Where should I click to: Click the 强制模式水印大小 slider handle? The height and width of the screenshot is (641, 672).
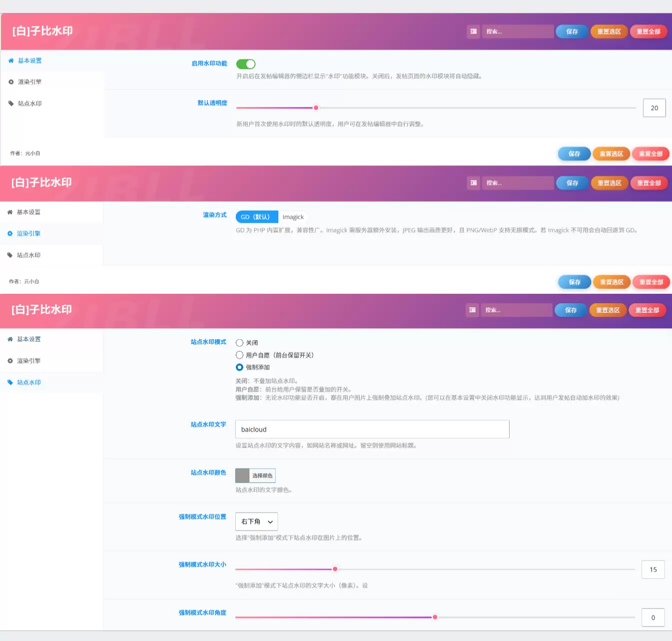pos(335,569)
